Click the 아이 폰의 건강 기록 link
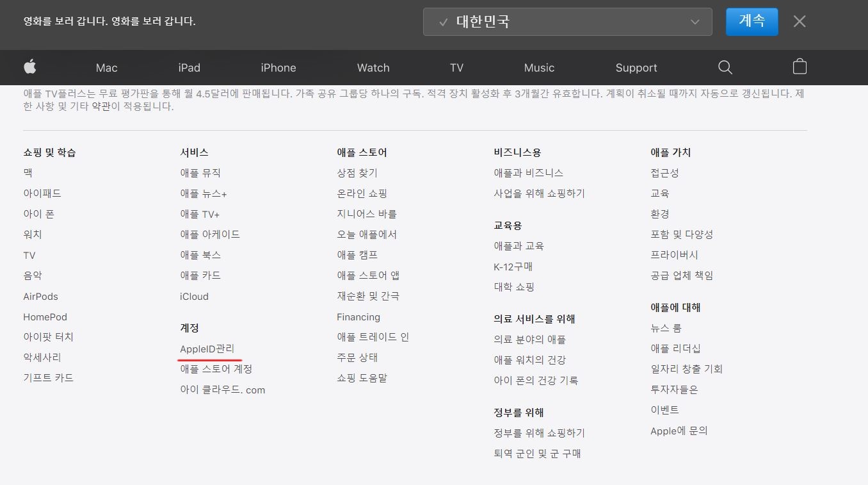 [x=536, y=381]
